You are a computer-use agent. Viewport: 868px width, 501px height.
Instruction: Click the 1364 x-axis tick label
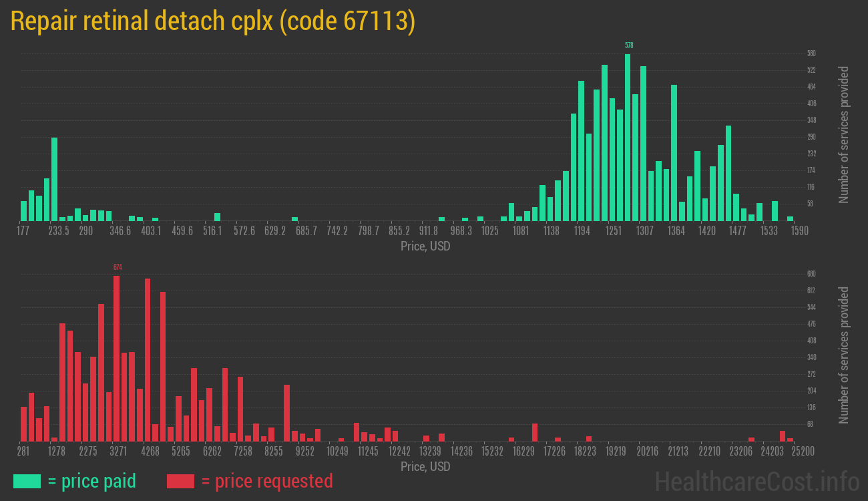pyautogui.click(x=676, y=231)
